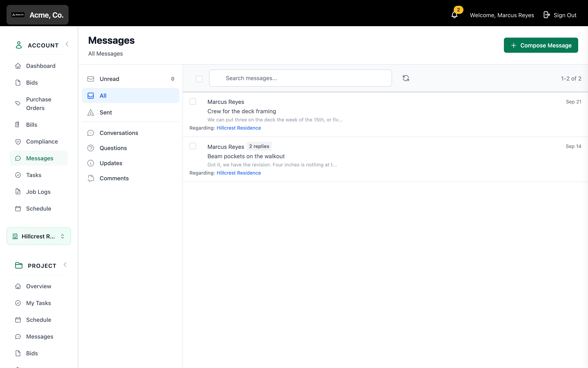Open Hillcrest Residence link under beam pockets
Screen dimensions: 588x368
click(239, 173)
